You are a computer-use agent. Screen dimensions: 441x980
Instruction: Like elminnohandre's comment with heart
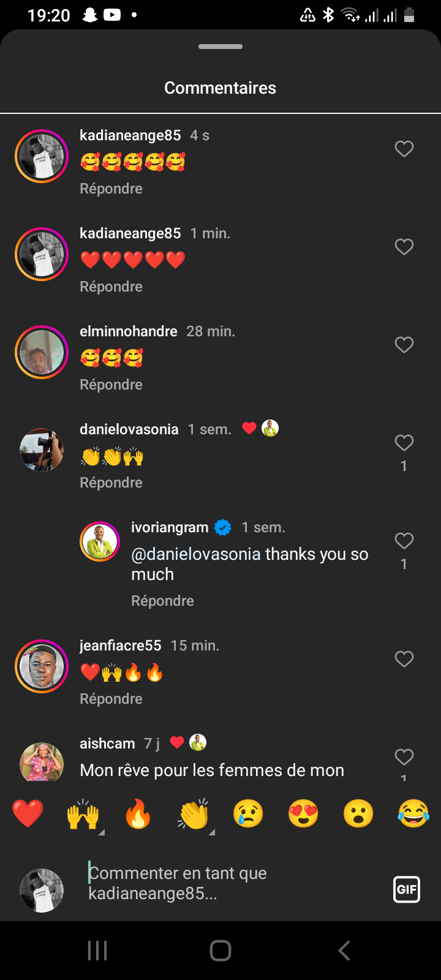click(404, 345)
